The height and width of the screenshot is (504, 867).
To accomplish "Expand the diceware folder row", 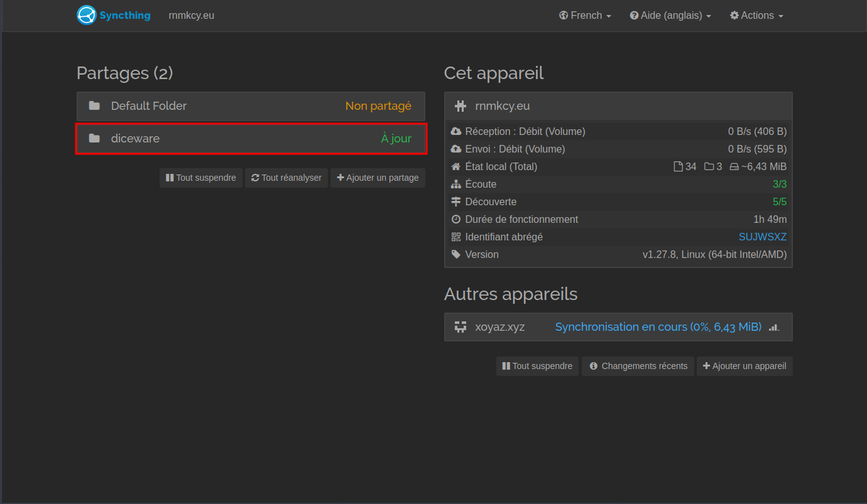I will point(251,139).
